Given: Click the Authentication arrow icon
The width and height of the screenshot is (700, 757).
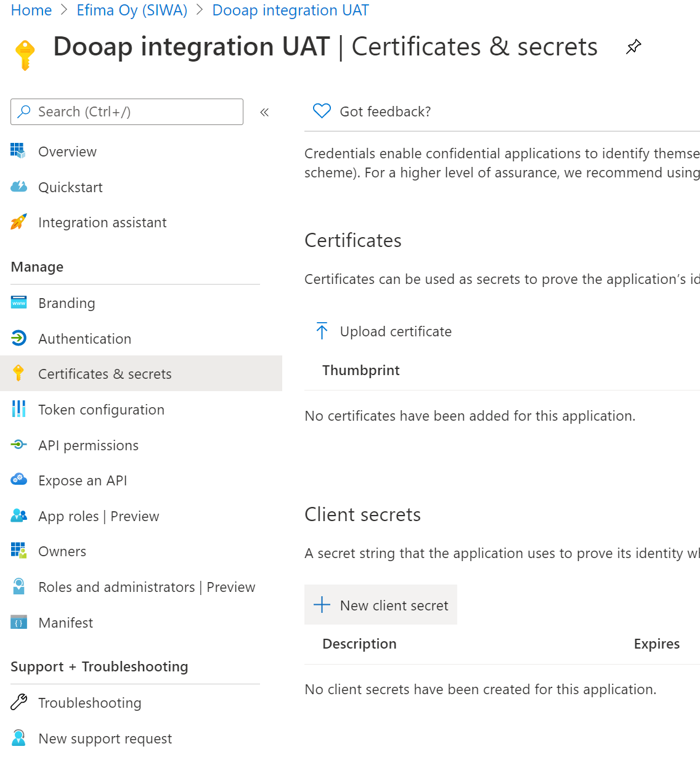Looking at the screenshot, I should (x=18, y=338).
